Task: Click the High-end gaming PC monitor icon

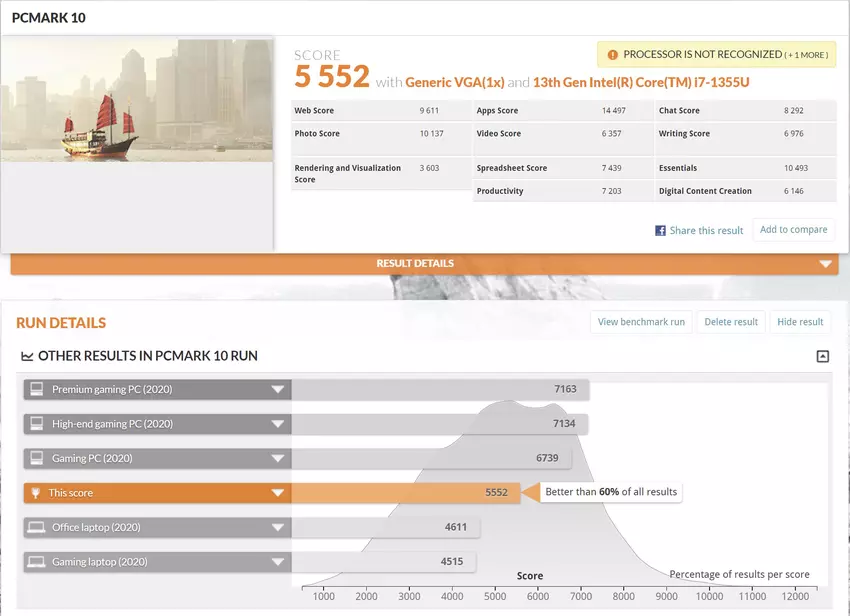Action: (37, 424)
